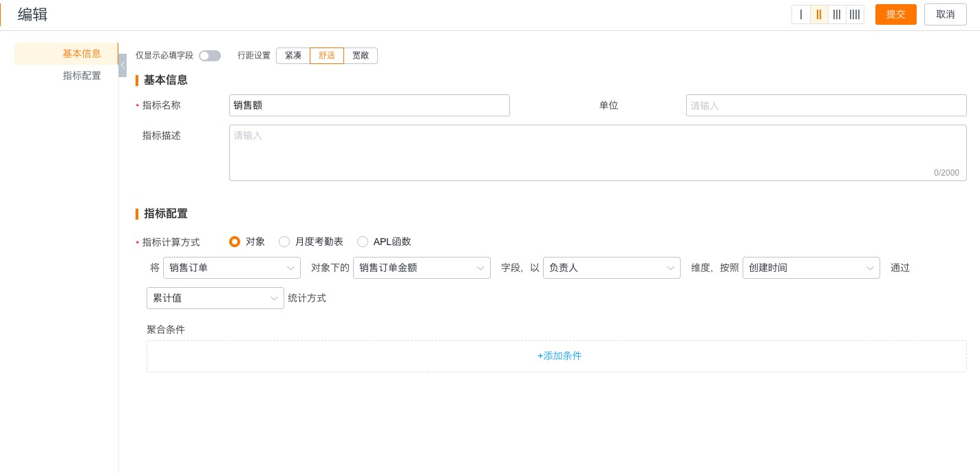Switch line spacing to 紧凑
This screenshot has width=980, height=473.
click(293, 56)
